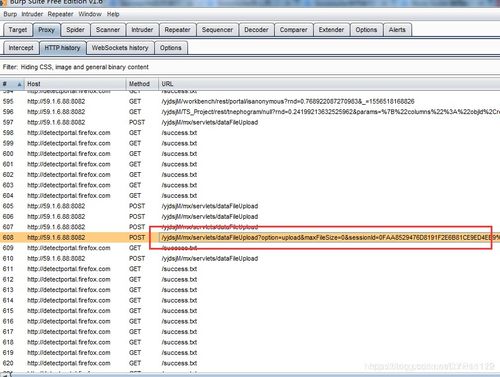The height and width of the screenshot is (377, 500).
Task: Open the Repeater menu in menu bar
Action: 60,14
